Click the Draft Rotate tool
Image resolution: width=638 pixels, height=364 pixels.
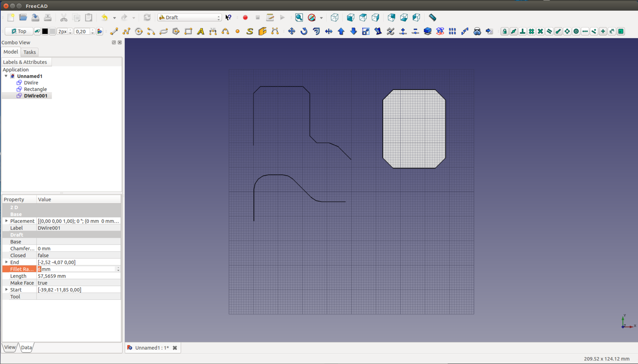pyautogui.click(x=304, y=31)
